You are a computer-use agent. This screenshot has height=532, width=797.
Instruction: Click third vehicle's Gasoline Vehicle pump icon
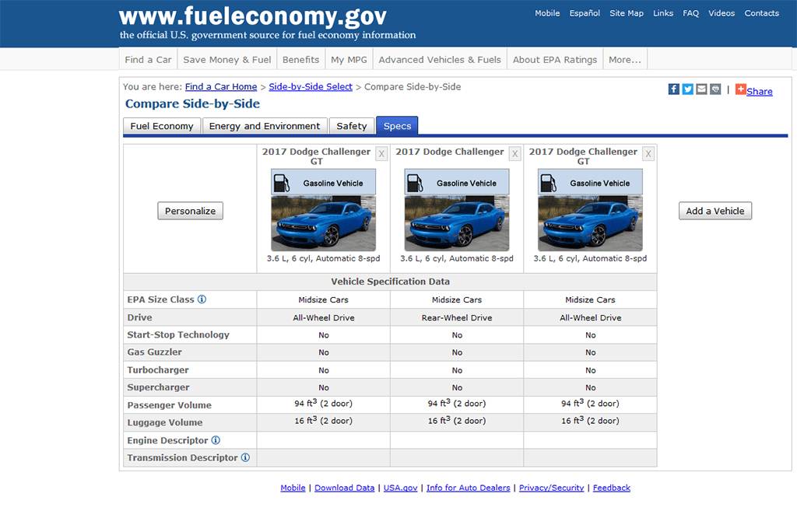[x=548, y=183]
